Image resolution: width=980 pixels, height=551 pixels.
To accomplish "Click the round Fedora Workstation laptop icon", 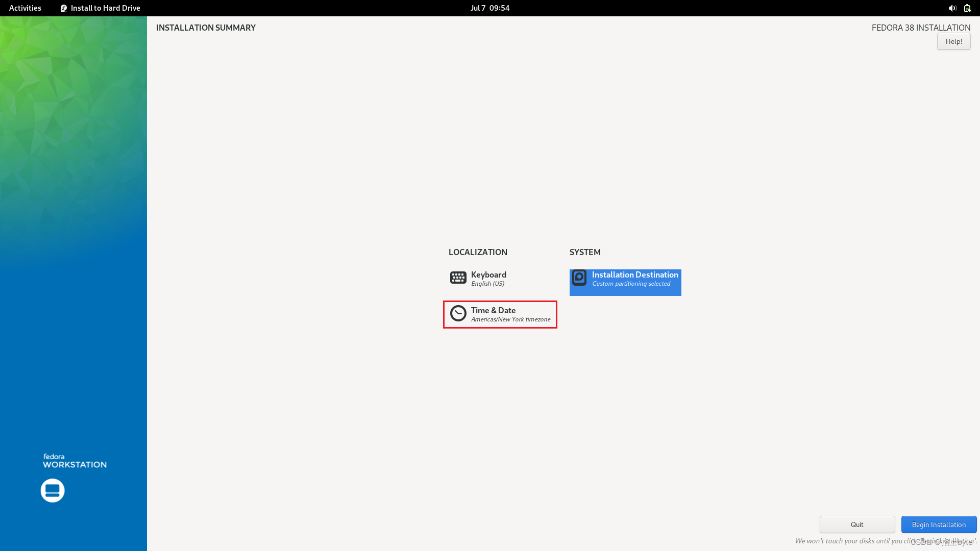I will (53, 490).
